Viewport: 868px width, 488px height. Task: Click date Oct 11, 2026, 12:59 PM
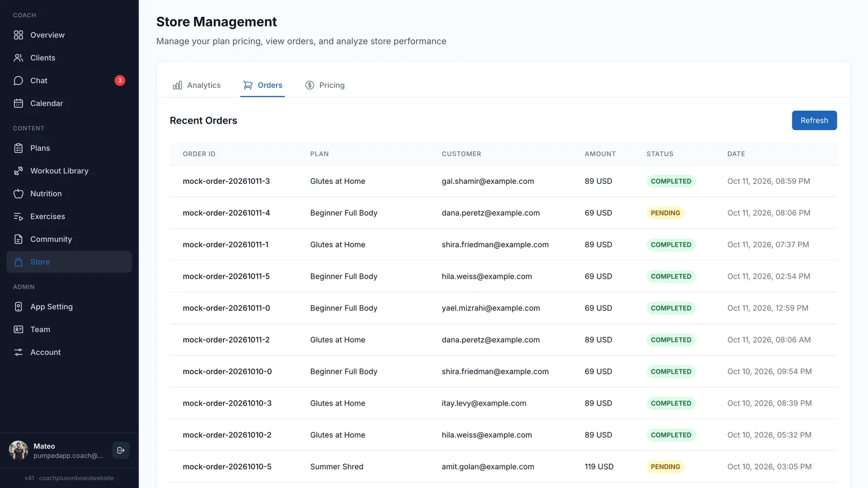coord(768,309)
